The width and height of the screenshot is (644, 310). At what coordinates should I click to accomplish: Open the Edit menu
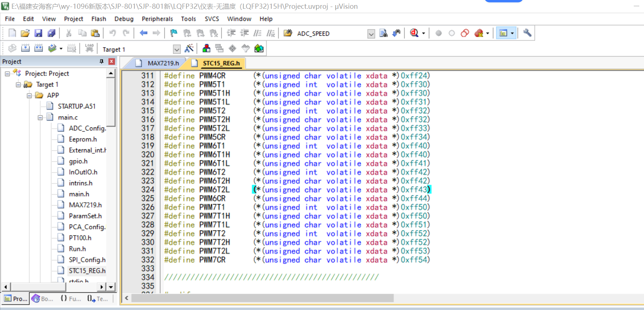pyautogui.click(x=28, y=19)
